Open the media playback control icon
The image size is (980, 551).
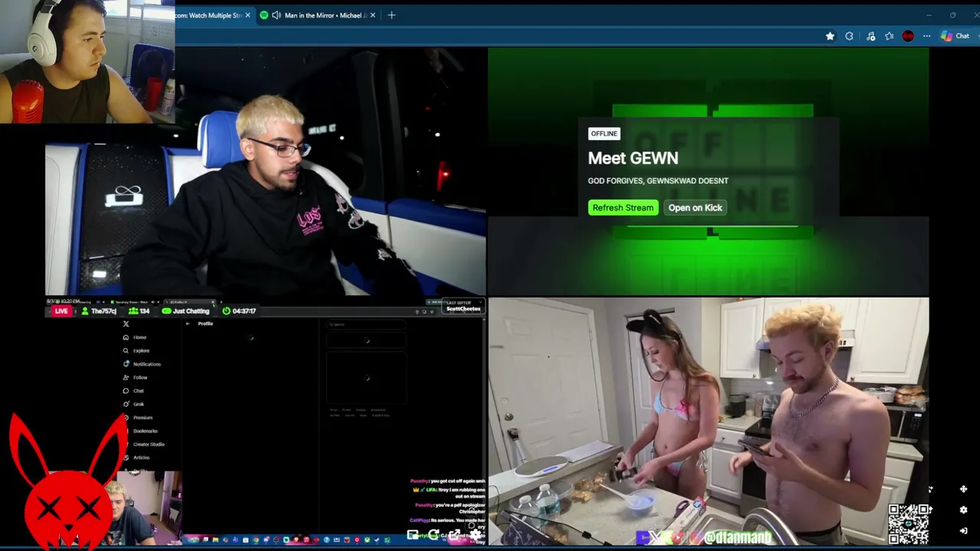coord(871,36)
